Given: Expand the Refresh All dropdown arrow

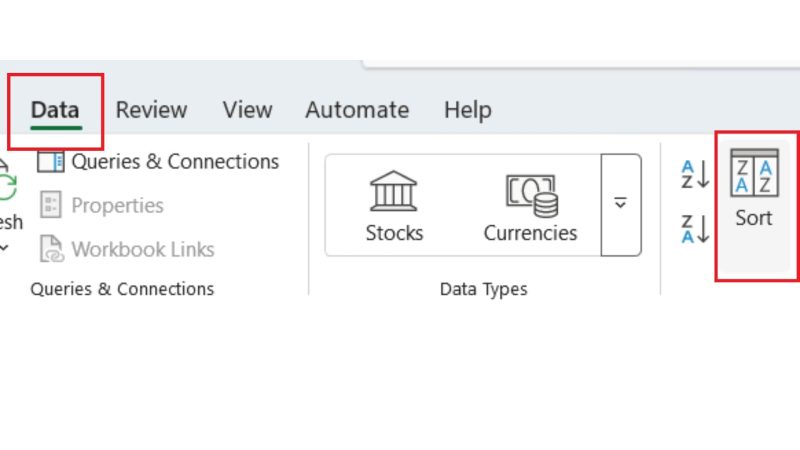Looking at the screenshot, I should 5,248.
